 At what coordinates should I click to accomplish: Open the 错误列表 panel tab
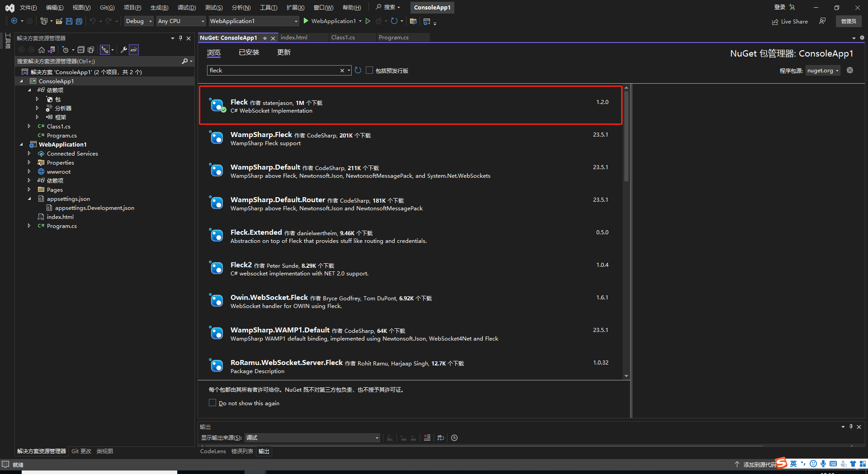242,451
